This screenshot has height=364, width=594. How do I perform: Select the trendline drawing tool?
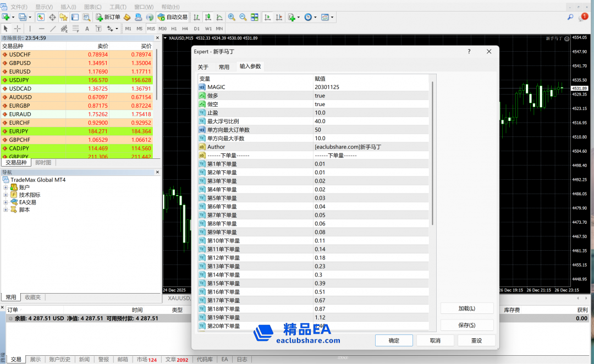point(53,29)
